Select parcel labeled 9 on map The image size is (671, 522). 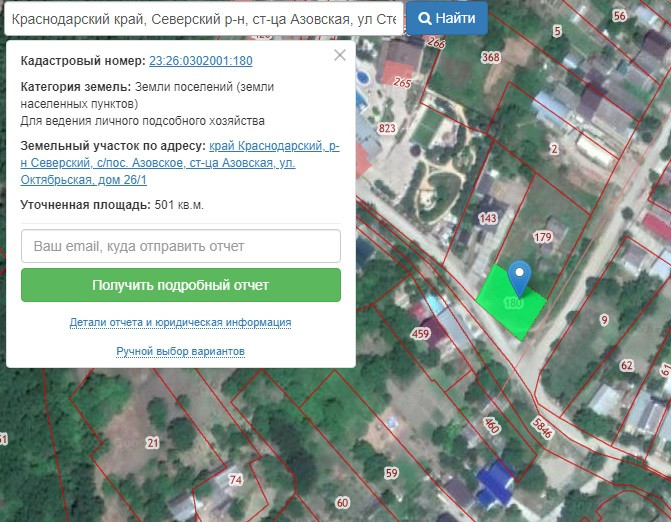coord(604,320)
